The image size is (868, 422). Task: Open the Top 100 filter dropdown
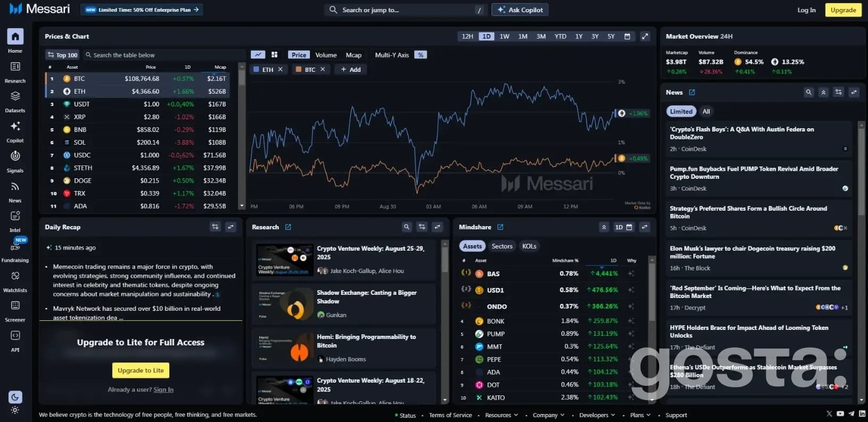62,55
